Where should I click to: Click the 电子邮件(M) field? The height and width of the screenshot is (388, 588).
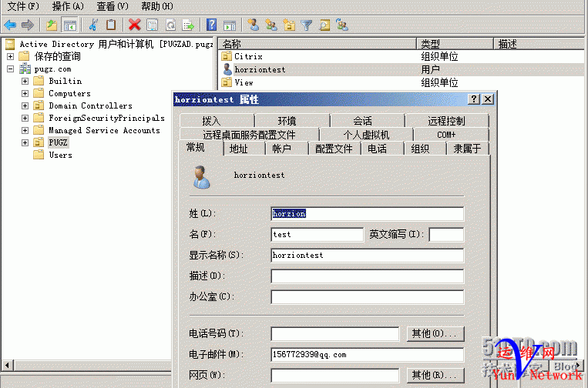[x=367, y=354]
